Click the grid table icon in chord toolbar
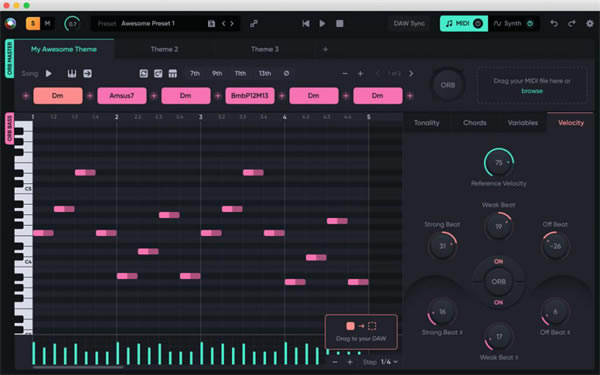The image size is (600, 375). click(x=173, y=73)
